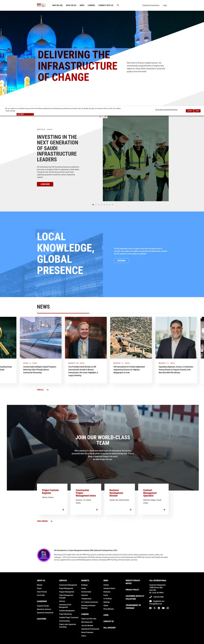Open California Notice at Collection link
This screenshot has width=204, height=644.
[x=135, y=597]
